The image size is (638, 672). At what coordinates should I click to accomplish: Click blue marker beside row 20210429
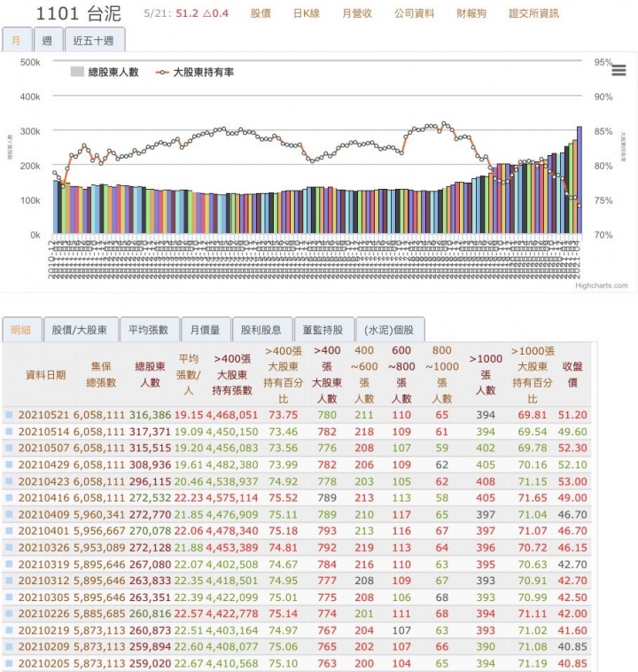tap(9, 465)
